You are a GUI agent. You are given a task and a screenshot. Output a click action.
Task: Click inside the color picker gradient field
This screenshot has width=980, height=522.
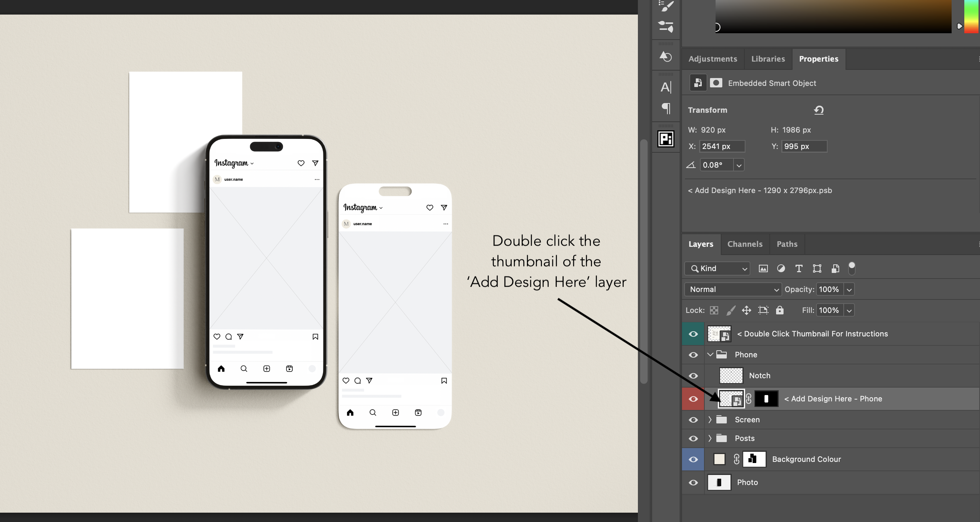click(833, 17)
